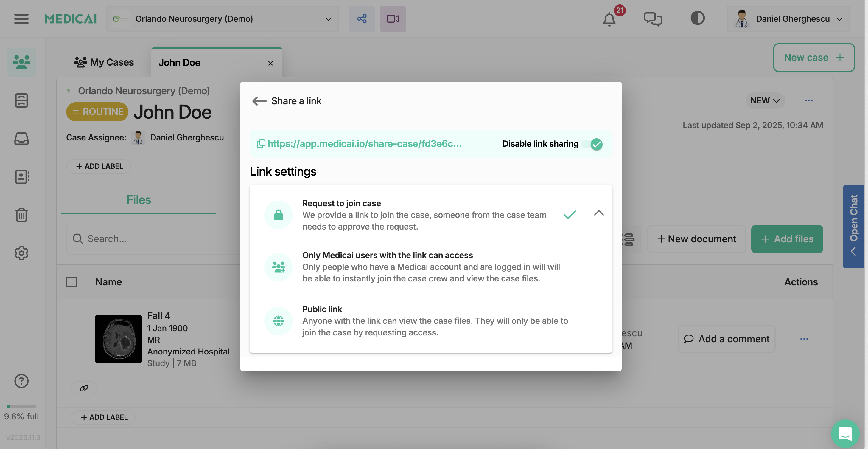Click the Medicai logo
The image size is (868, 449).
tap(71, 19)
